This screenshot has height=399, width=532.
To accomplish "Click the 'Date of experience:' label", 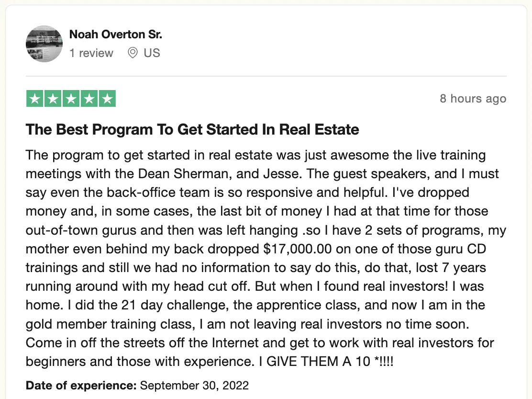I will [81, 385].
